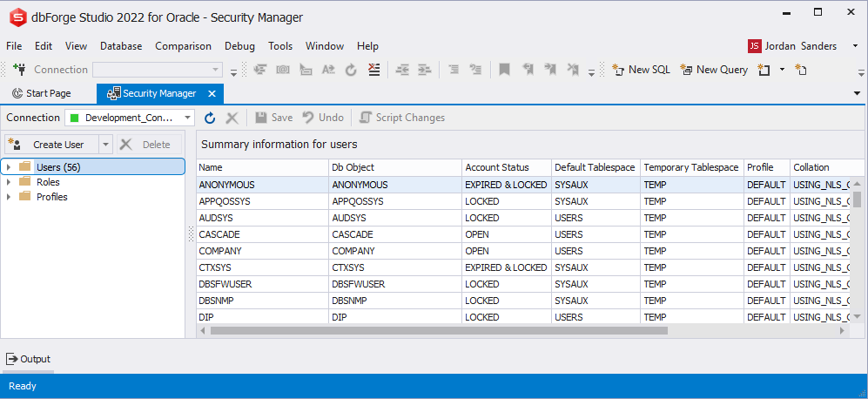Expand the Users (56) tree node
The image size is (868, 399).
(x=9, y=166)
